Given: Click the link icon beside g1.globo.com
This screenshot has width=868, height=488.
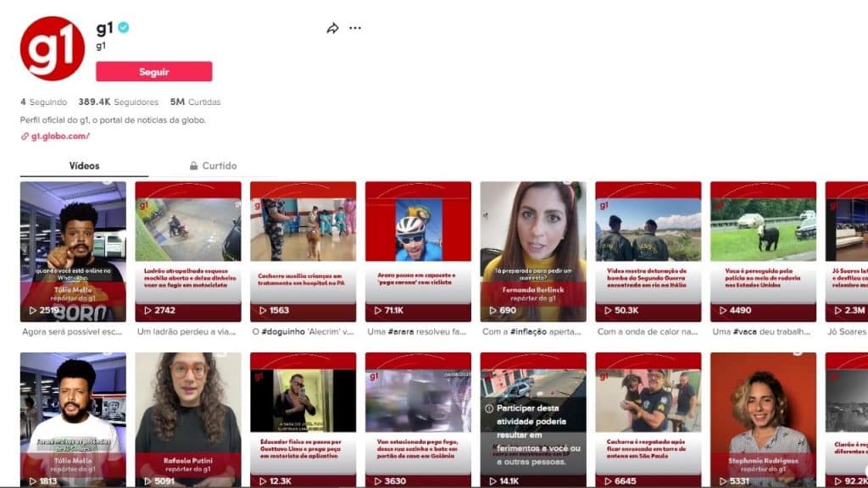Looking at the screenshot, I should pyautogui.click(x=25, y=136).
